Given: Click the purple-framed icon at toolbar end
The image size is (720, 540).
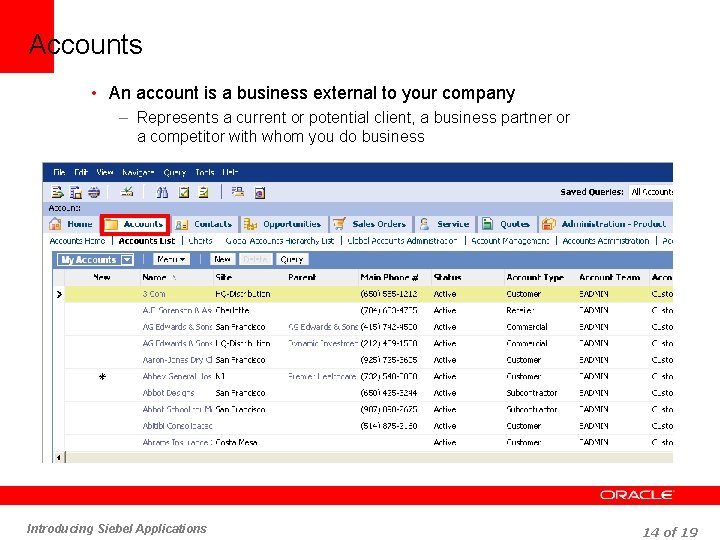Looking at the screenshot, I should tap(260, 193).
